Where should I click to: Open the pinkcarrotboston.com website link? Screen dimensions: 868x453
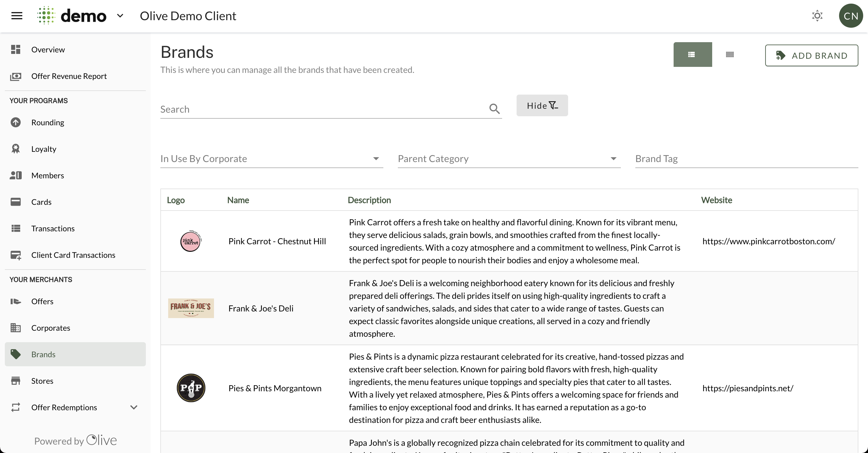tap(769, 242)
